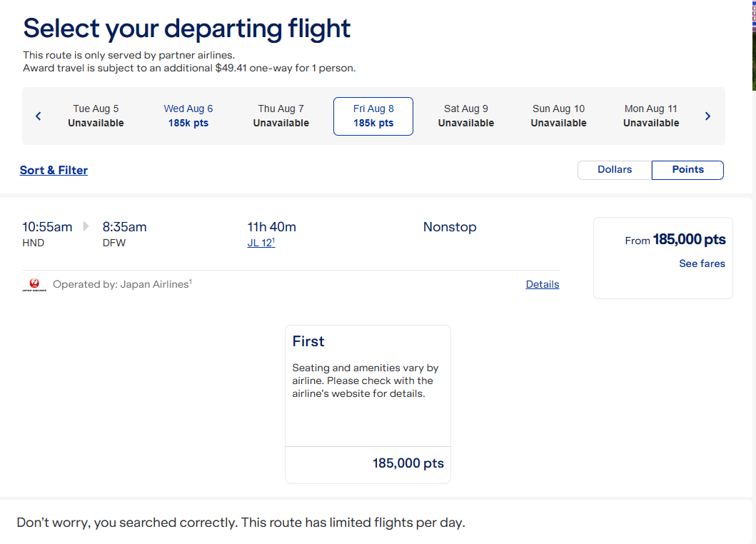
Task: Select Tue Aug 5 date tab
Action: (96, 116)
